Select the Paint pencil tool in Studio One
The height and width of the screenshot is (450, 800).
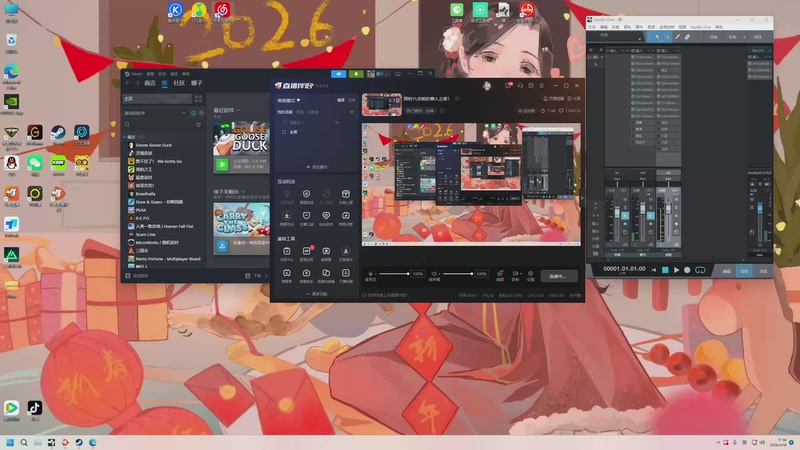pos(677,37)
